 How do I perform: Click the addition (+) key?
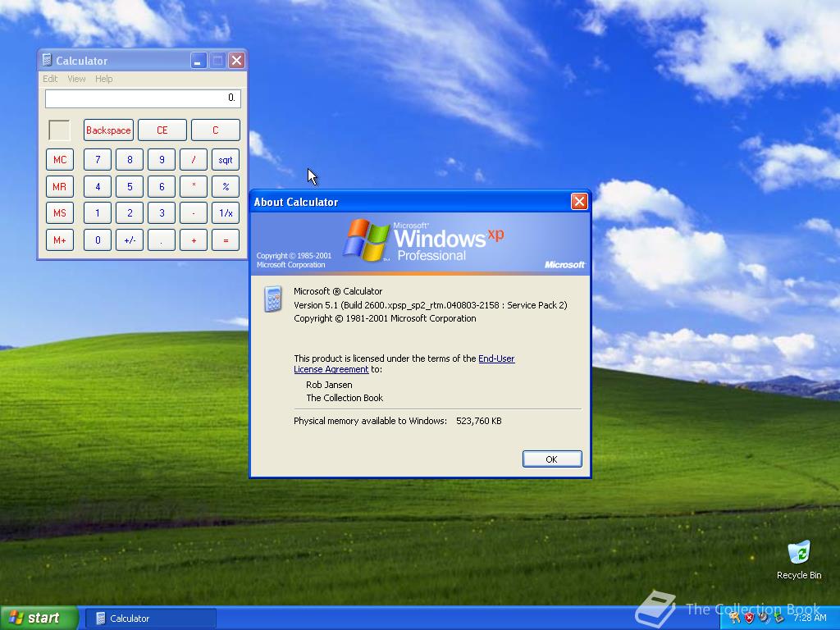click(x=194, y=240)
